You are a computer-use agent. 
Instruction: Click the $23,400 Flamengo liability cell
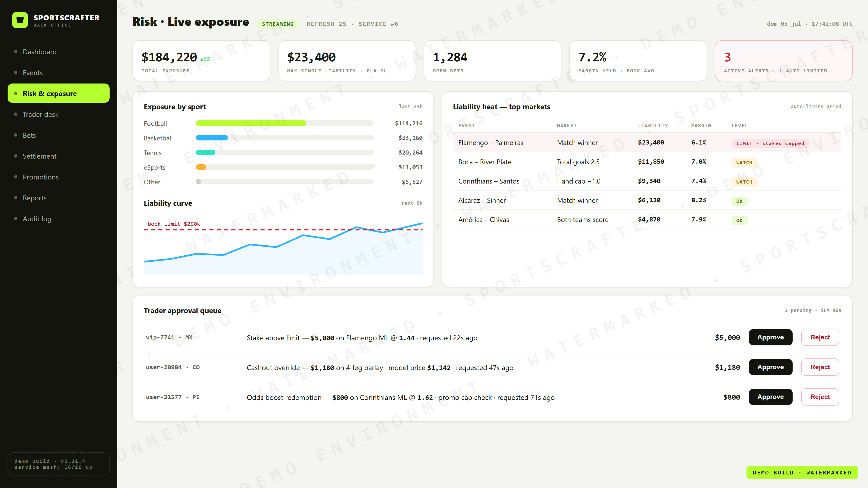651,142
